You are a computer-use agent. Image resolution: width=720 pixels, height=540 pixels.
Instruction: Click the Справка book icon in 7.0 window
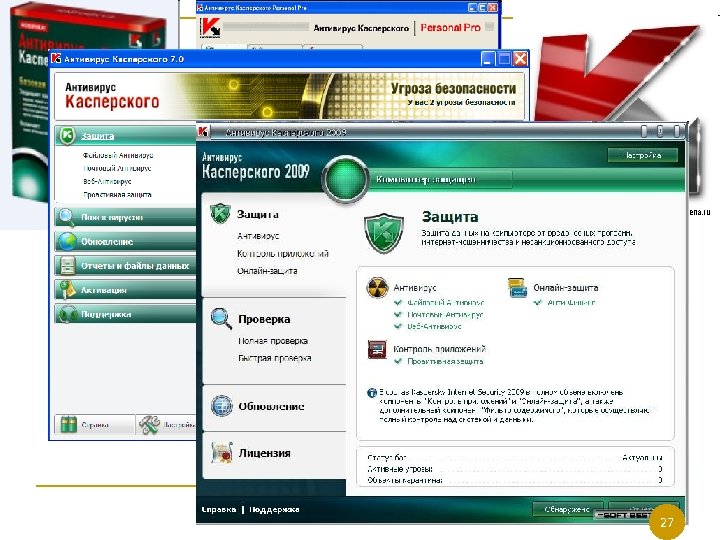[68, 424]
